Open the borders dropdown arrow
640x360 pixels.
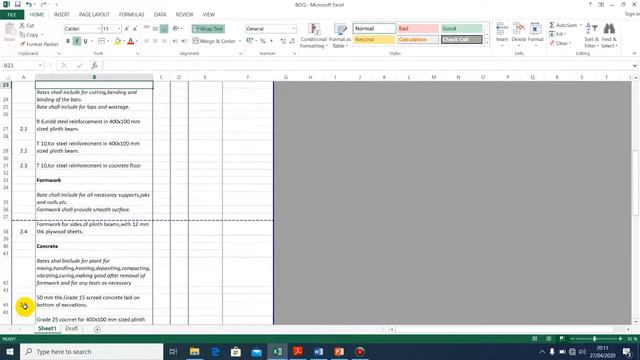(x=108, y=41)
